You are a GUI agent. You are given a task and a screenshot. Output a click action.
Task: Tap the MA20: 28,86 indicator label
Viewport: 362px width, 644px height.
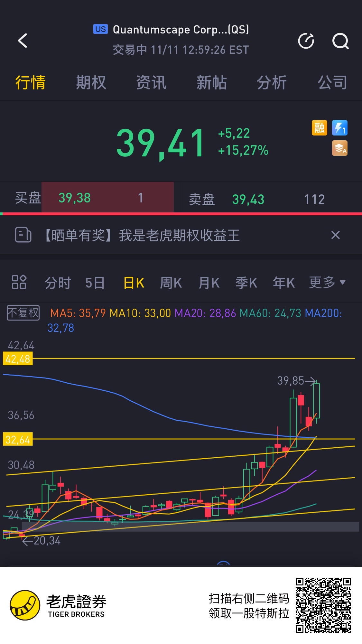(205, 313)
